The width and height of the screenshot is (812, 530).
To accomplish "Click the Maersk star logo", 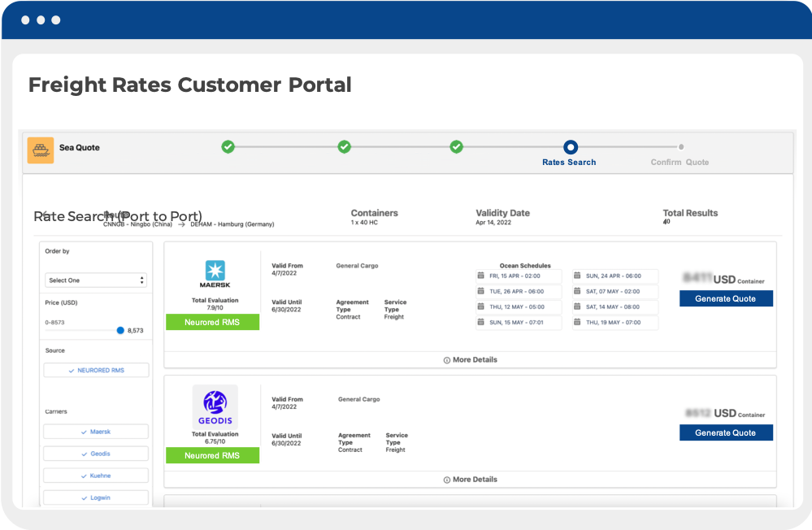I will pyautogui.click(x=215, y=270).
